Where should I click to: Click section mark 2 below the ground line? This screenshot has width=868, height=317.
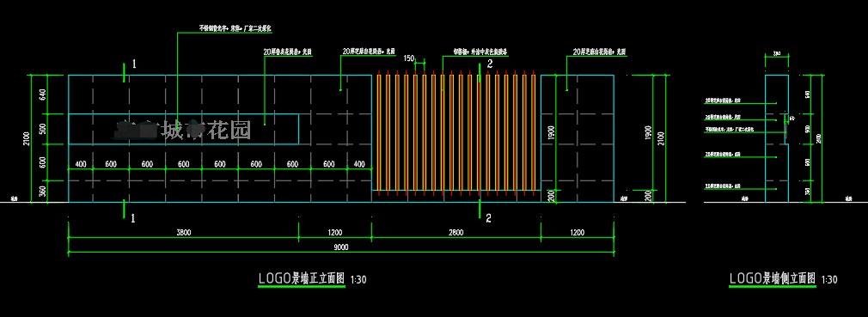[x=488, y=218]
